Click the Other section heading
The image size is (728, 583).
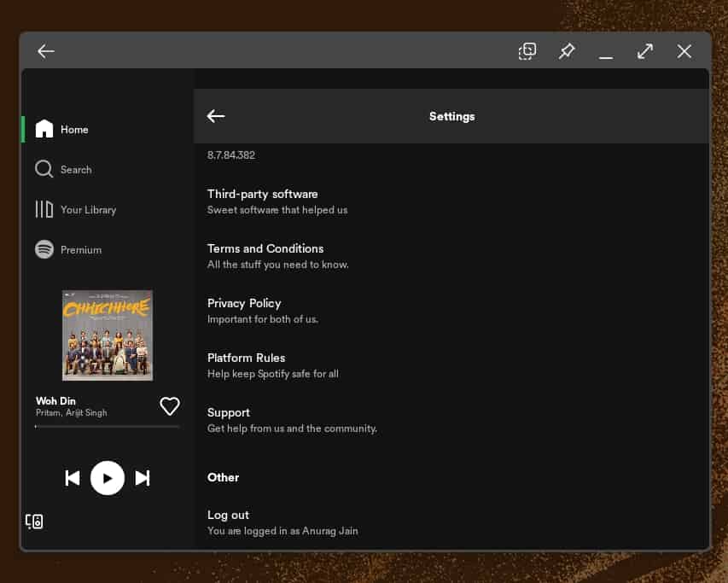[x=223, y=478]
